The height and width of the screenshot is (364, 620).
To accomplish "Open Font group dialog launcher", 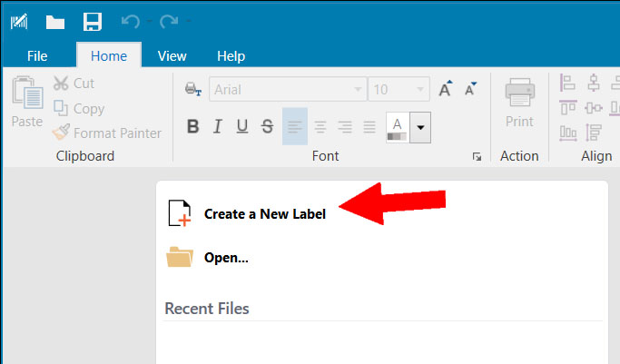I will 477,157.
